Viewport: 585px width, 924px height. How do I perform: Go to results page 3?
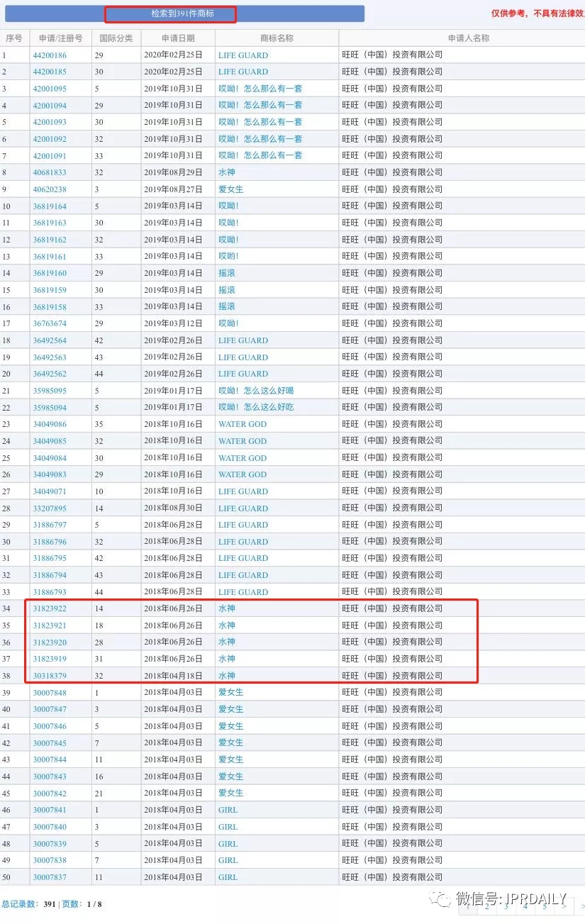tap(506, 906)
